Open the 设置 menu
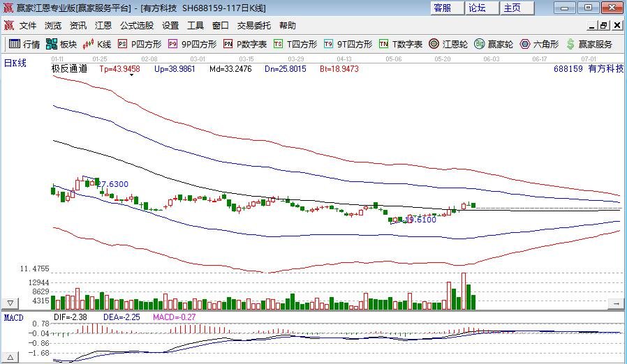 (x=170, y=26)
